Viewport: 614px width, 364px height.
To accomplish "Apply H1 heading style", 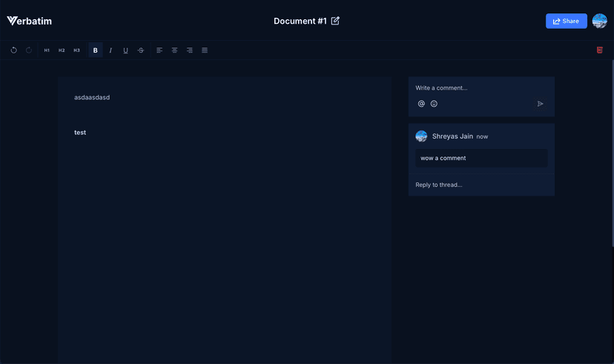I will (47, 50).
